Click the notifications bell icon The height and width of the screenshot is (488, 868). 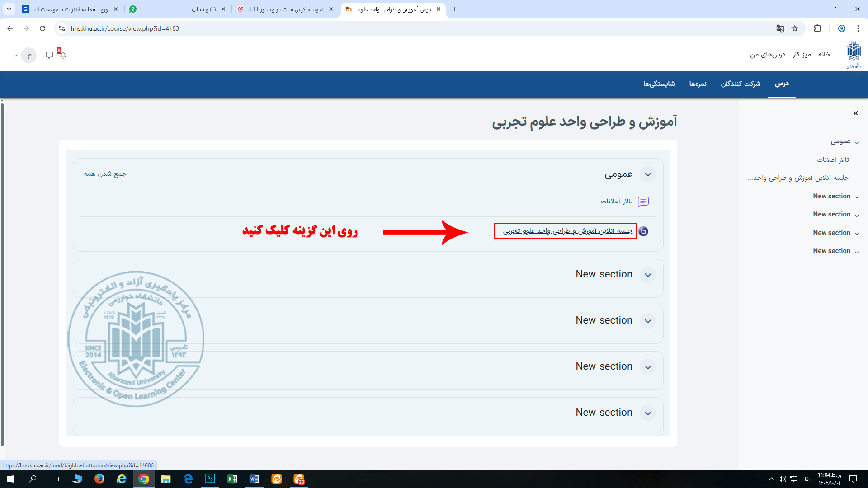(x=63, y=55)
